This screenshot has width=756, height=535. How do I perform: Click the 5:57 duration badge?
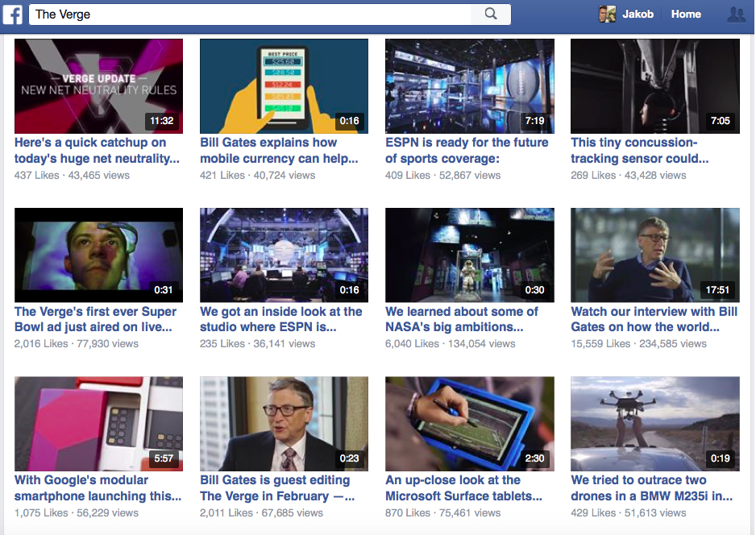coord(164,458)
